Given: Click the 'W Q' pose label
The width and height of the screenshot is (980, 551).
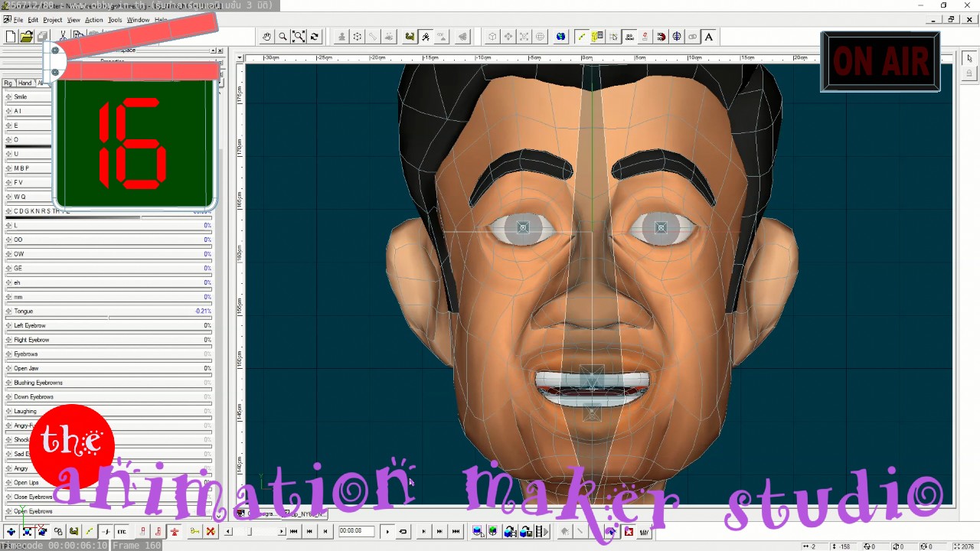Looking at the screenshot, I should point(19,197).
